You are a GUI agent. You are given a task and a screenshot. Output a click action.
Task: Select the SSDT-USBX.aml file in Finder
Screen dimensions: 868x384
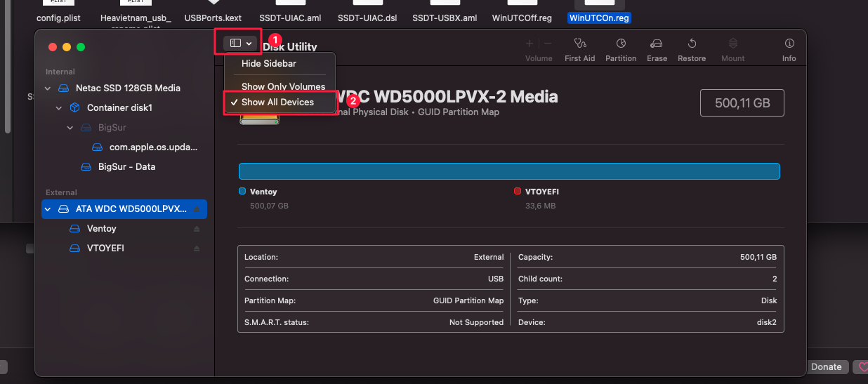[445, 18]
